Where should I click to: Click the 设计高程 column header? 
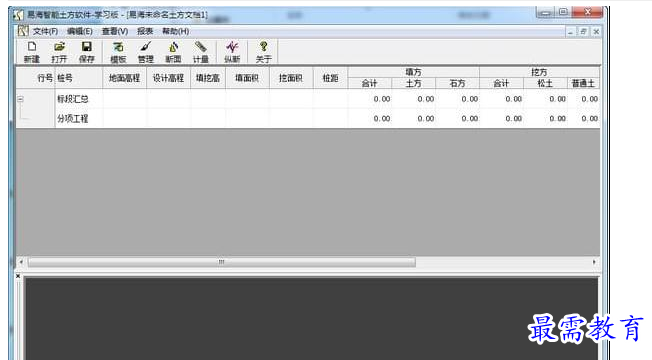168,78
